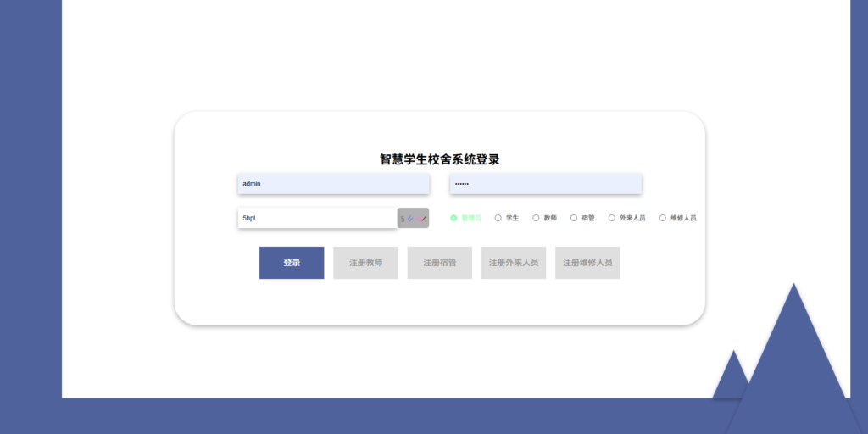Select the 学生 role option
This screenshot has height=434, width=868.
498,218
